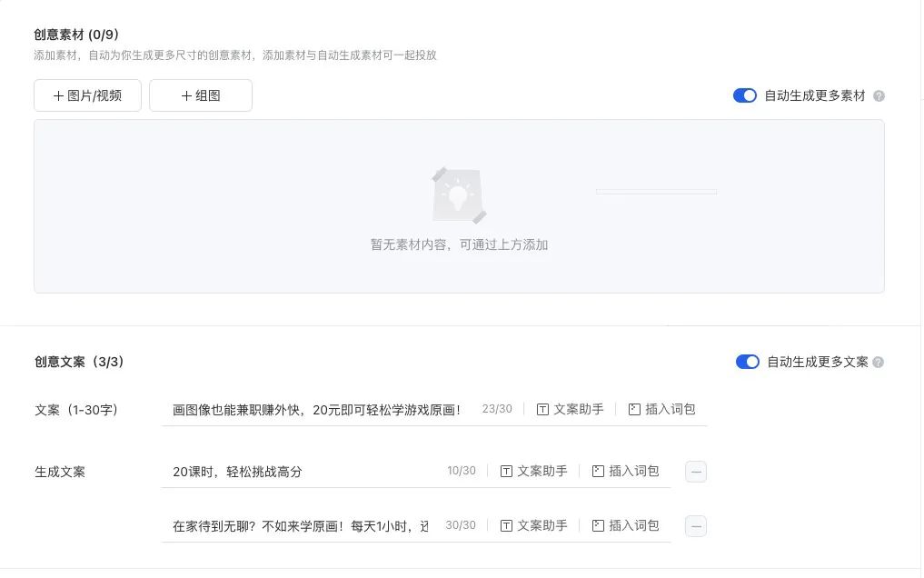The height and width of the screenshot is (578, 924).
Task: Remove the 在家待到无聊 copy with minus button
Action: pos(696,526)
